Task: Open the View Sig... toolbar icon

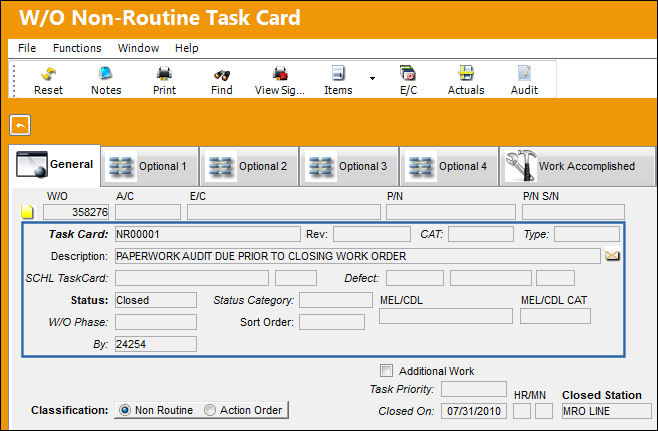Action: [280, 74]
